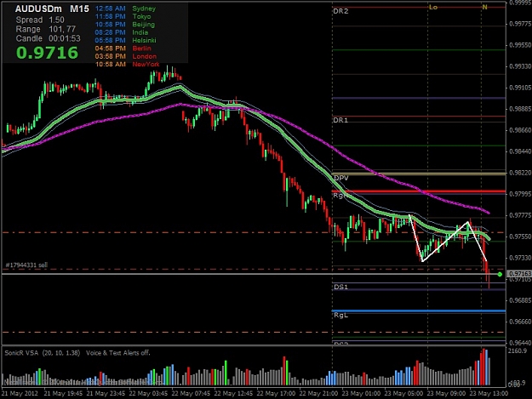Select the Tokyo session time row

click(x=123, y=16)
